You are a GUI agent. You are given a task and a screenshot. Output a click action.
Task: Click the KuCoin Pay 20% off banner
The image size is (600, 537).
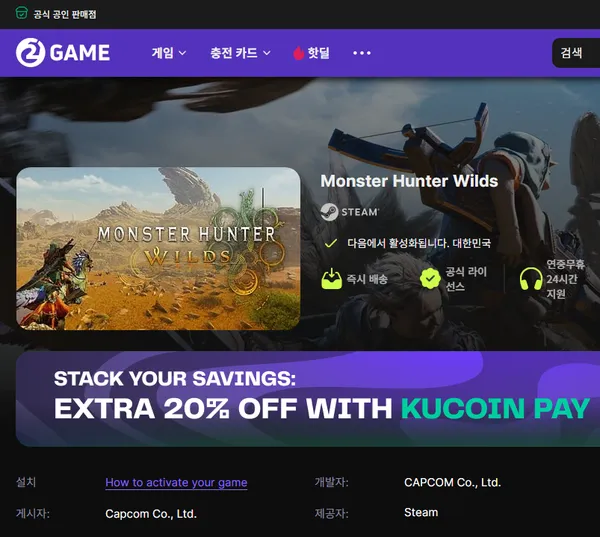coord(308,399)
